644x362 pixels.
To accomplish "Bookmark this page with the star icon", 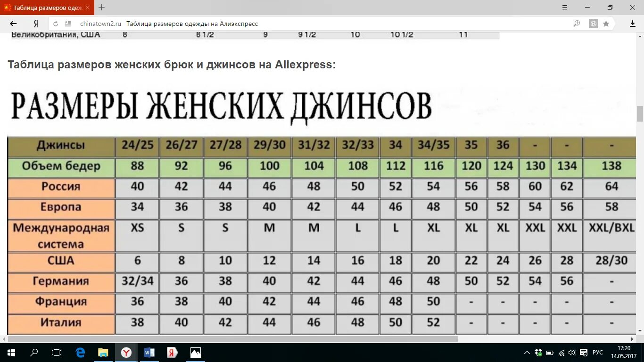I will pos(606,24).
